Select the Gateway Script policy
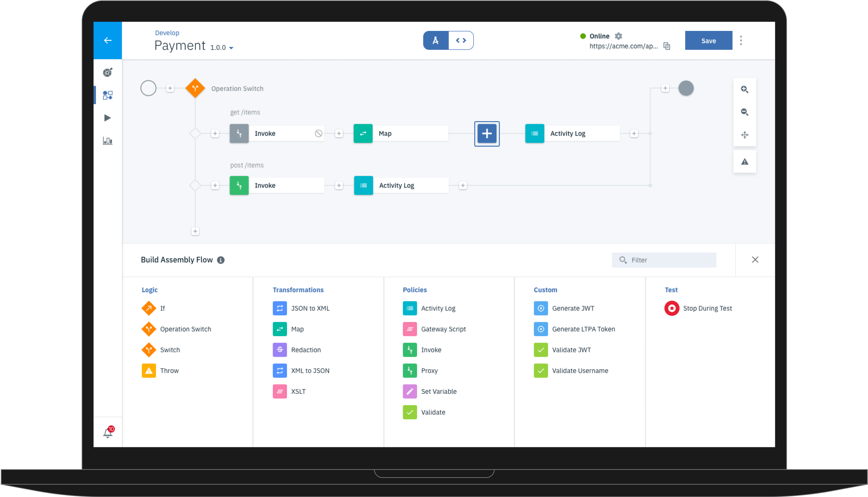Image resolution: width=868 pixels, height=497 pixels. (443, 329)
